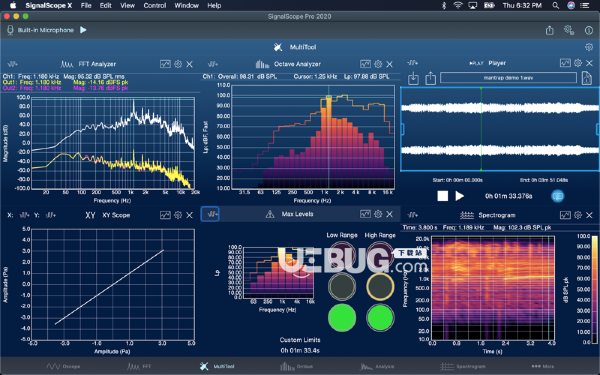Open Player graph display options
Image resolution: width=600 pixels, height=375 pixels.
[x=565, y=63]
